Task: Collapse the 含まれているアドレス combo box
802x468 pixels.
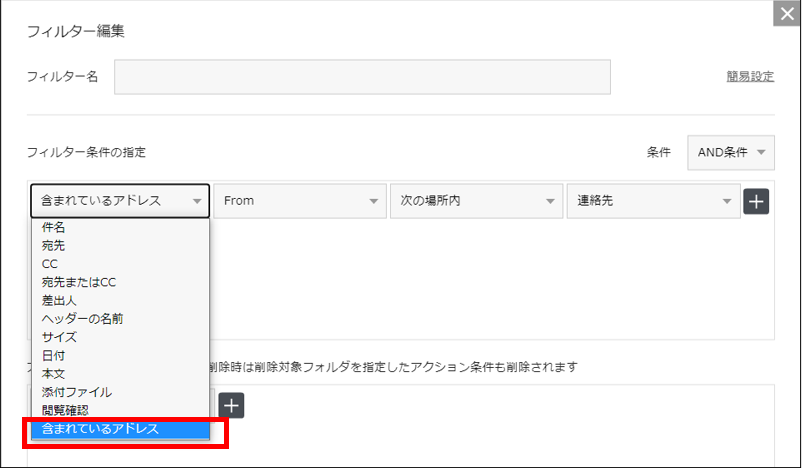Action: (120, 201)
